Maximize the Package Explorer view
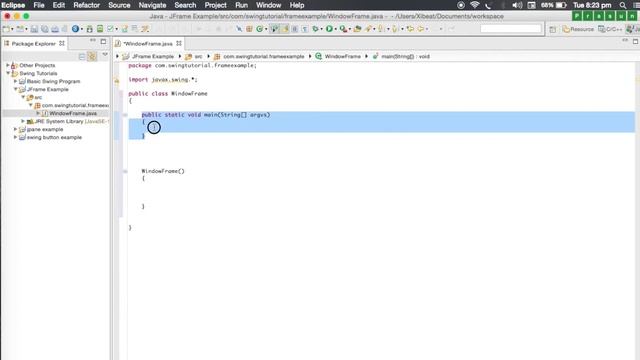640x360 pixels. coord(103,41)
